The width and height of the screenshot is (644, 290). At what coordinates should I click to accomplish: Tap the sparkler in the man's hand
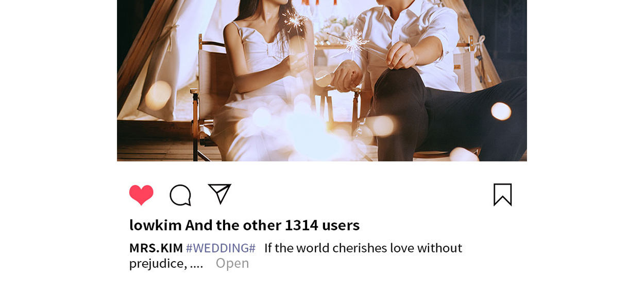point(353,43)
